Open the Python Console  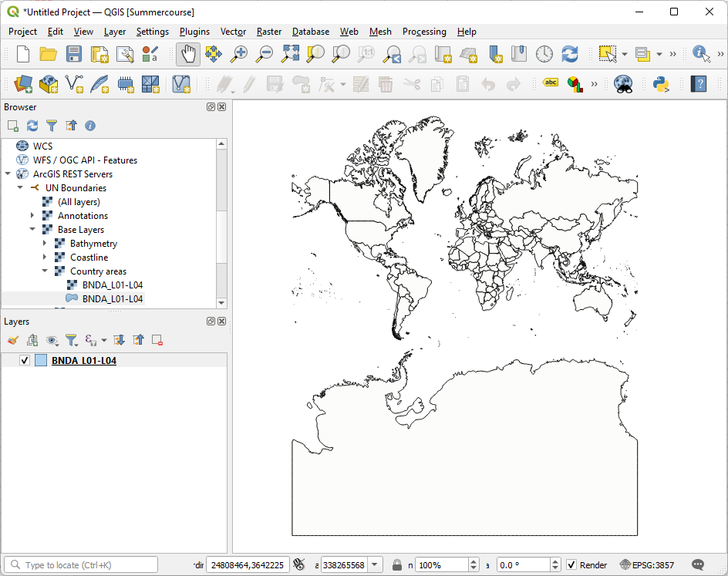tap(662, 84)
